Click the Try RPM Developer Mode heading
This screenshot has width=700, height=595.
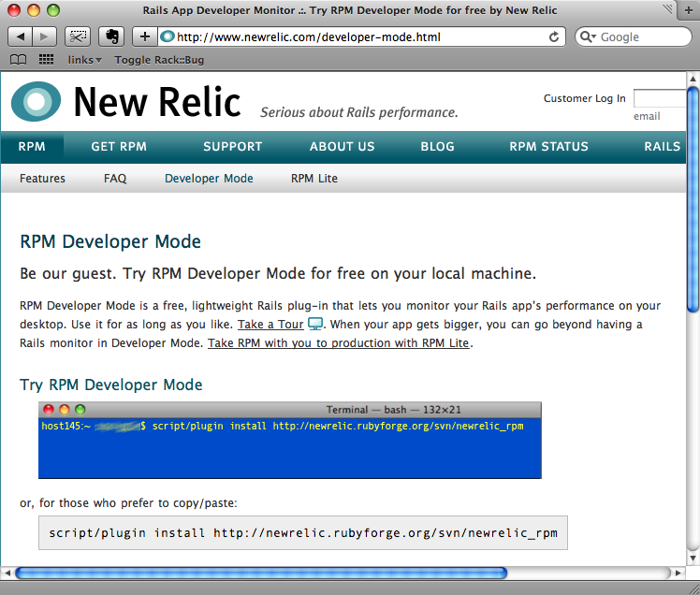111,385
